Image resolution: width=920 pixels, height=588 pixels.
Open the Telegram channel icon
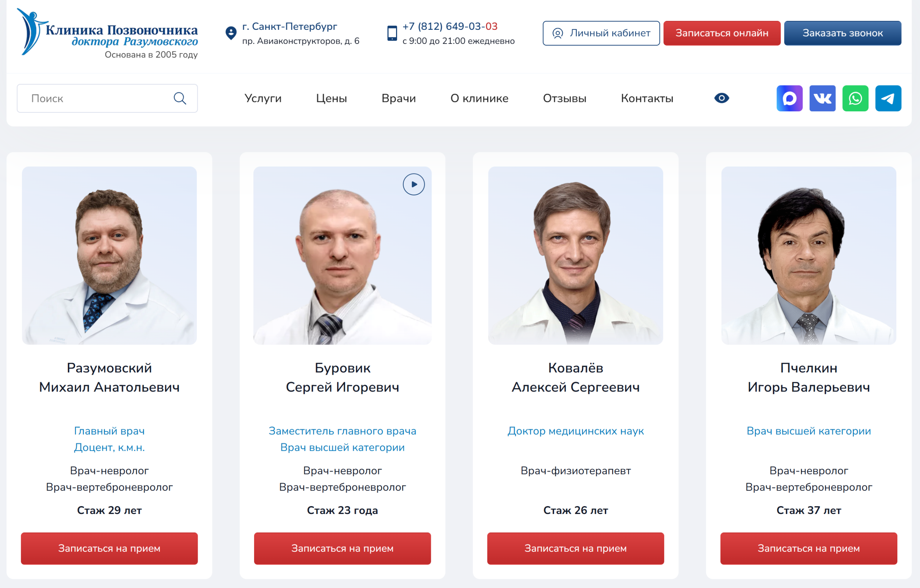tap(888, 98)
